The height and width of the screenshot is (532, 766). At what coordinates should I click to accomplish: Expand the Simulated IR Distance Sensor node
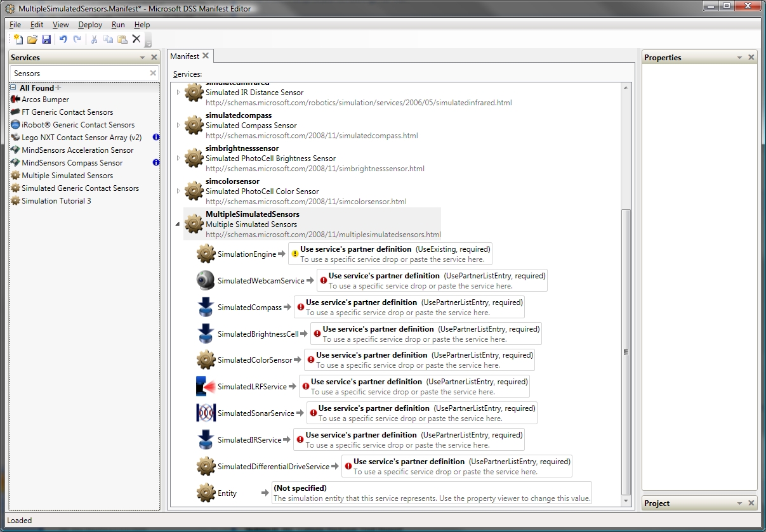point(178,92)
